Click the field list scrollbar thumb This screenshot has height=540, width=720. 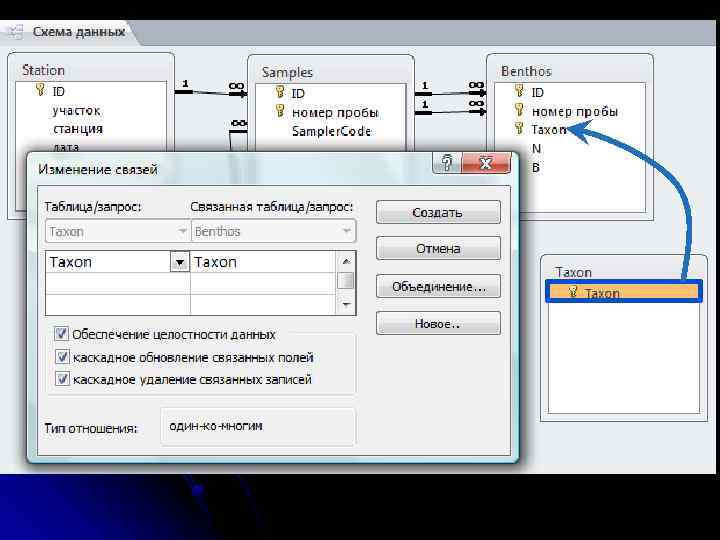346,280
